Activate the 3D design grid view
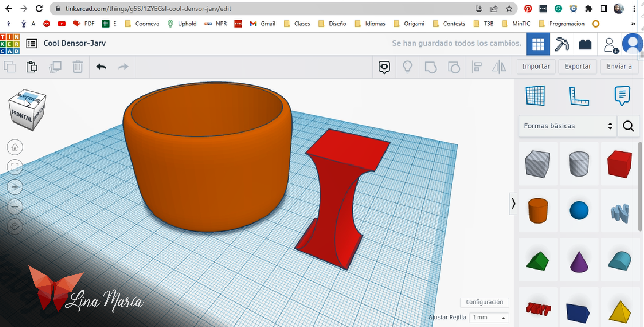 coord(538,44)
